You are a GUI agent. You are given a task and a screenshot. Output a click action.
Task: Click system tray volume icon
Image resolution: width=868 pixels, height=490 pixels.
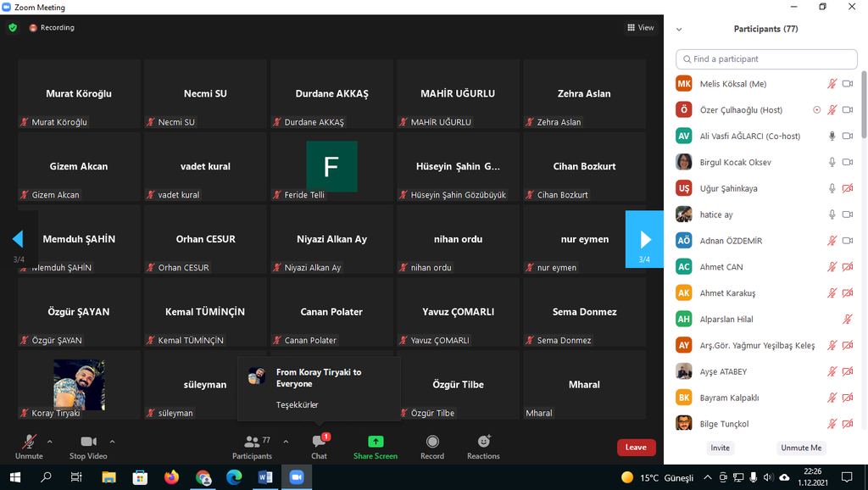pos(768,477)
